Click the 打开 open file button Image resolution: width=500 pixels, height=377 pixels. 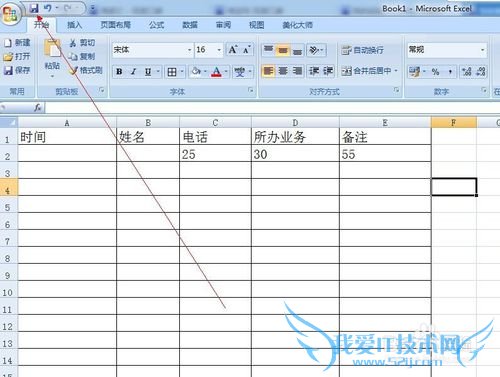[x=17, y=56]
